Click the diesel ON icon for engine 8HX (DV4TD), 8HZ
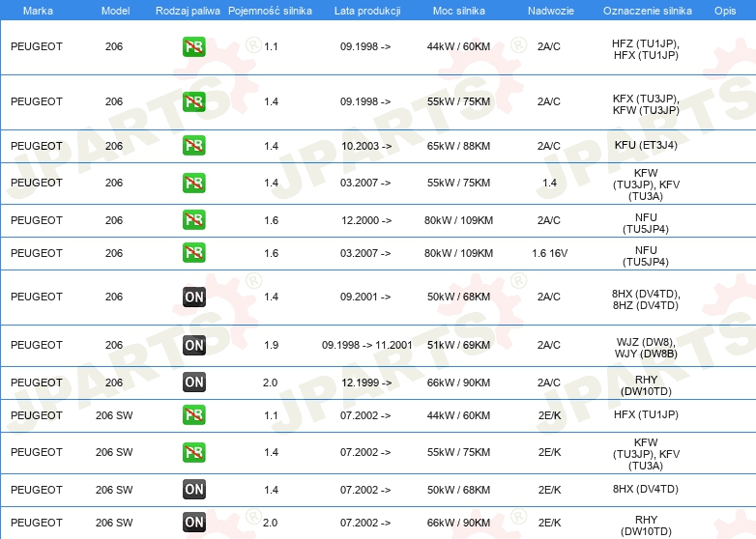Viewport: 756px width, 539px height. tap(193, 297)
